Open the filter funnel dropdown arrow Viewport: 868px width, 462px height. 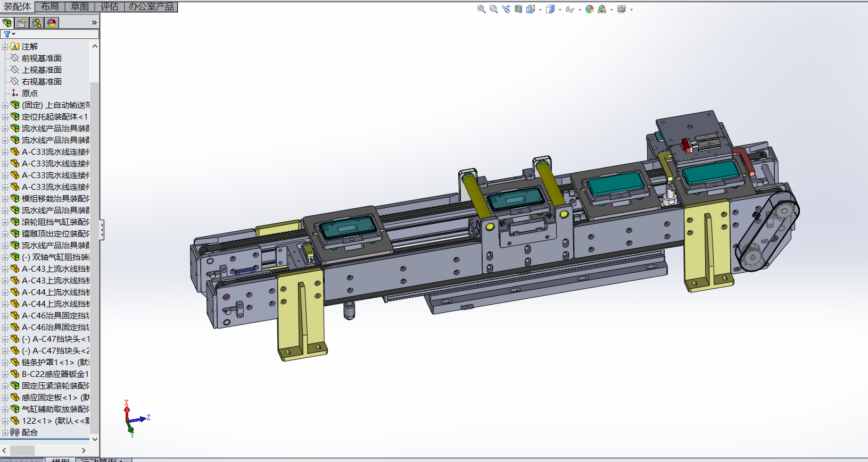(x=14, y=34)
